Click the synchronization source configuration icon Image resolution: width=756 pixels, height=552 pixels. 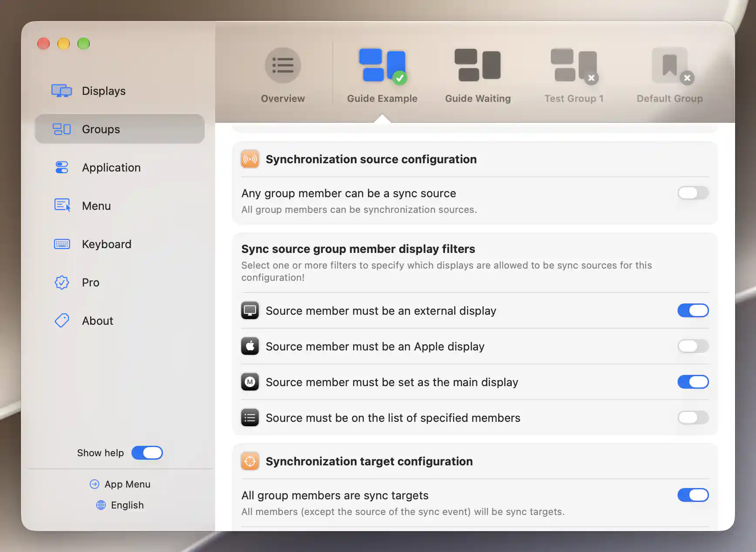pos(250,159)
